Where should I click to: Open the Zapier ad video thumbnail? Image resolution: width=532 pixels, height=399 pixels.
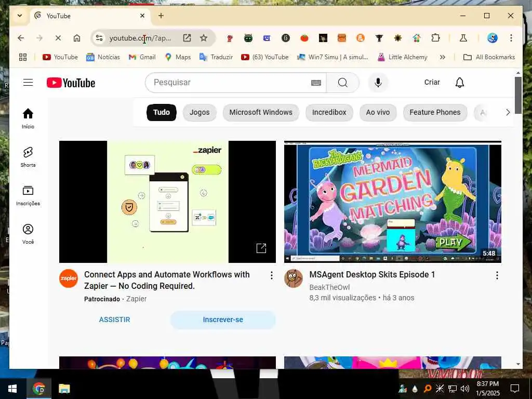(167, 202)
